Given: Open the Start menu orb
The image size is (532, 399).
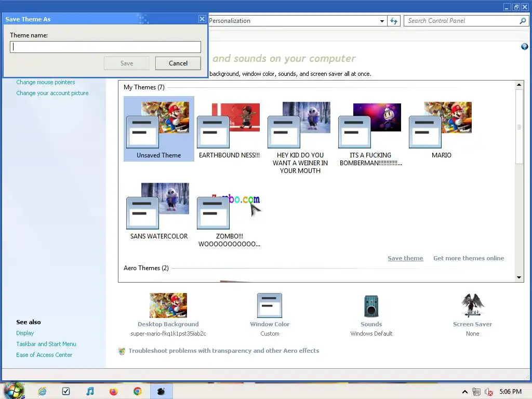Looking at the screenshot, I should (14, 391).
